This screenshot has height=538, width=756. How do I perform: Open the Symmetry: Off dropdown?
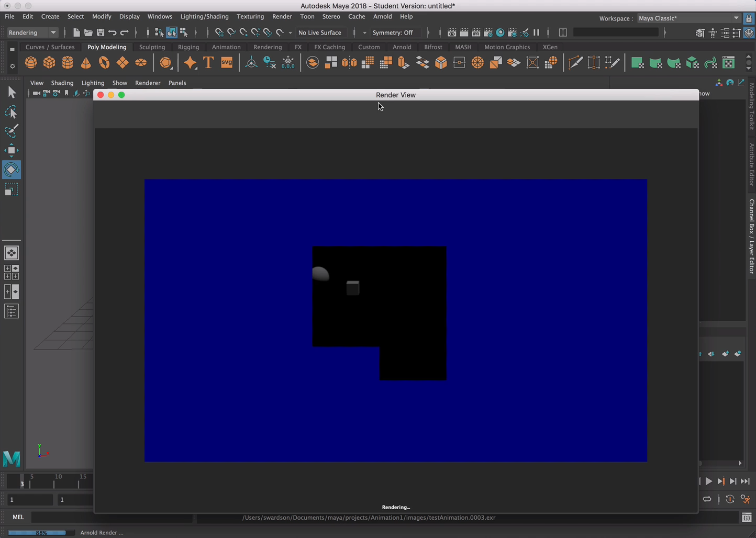click(393, 32)
